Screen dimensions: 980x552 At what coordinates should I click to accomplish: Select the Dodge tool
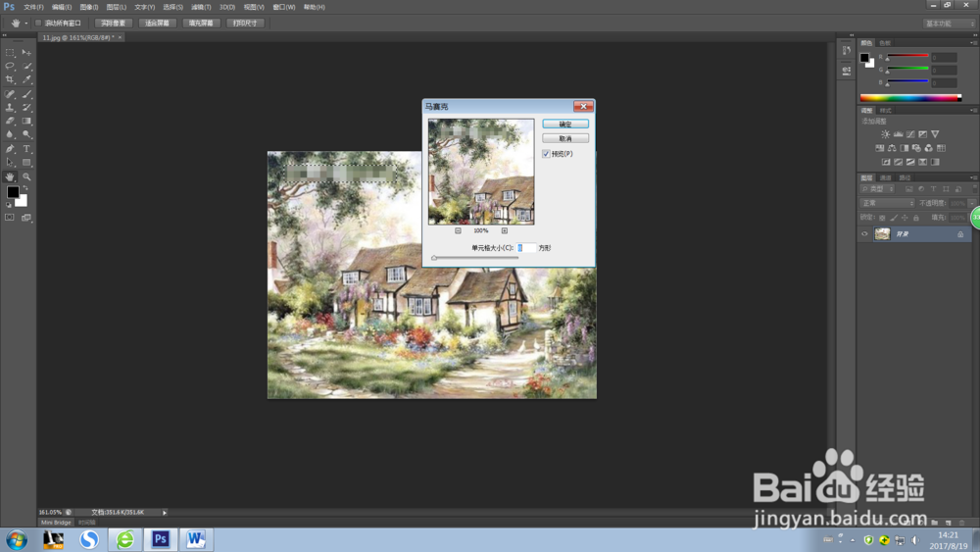point(26,134)
